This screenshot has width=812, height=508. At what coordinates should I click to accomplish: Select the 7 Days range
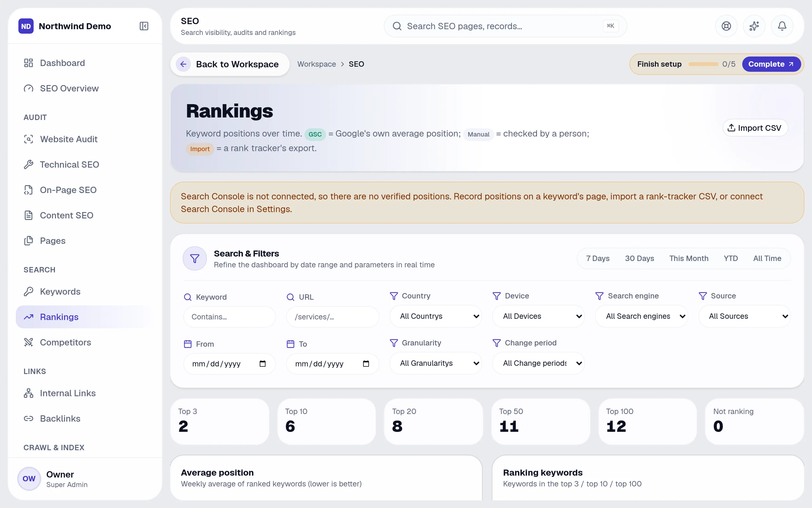click(x=598, y=258)
